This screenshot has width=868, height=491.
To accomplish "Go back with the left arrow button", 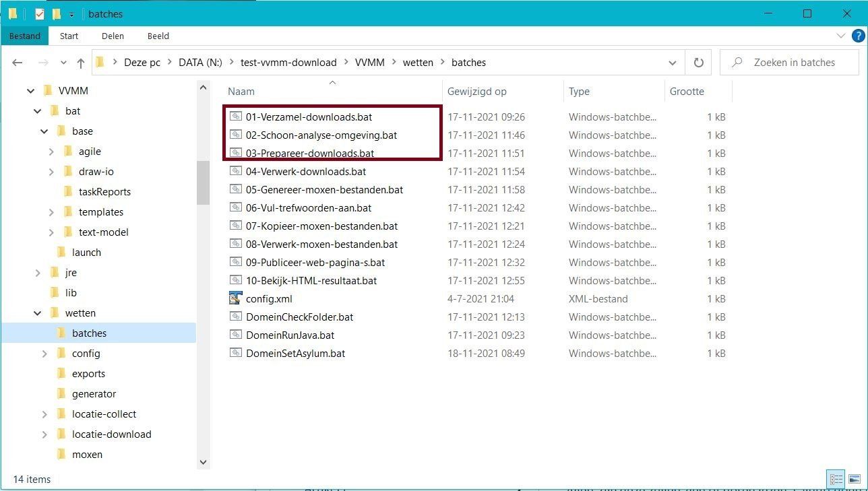I will (18, 63).
